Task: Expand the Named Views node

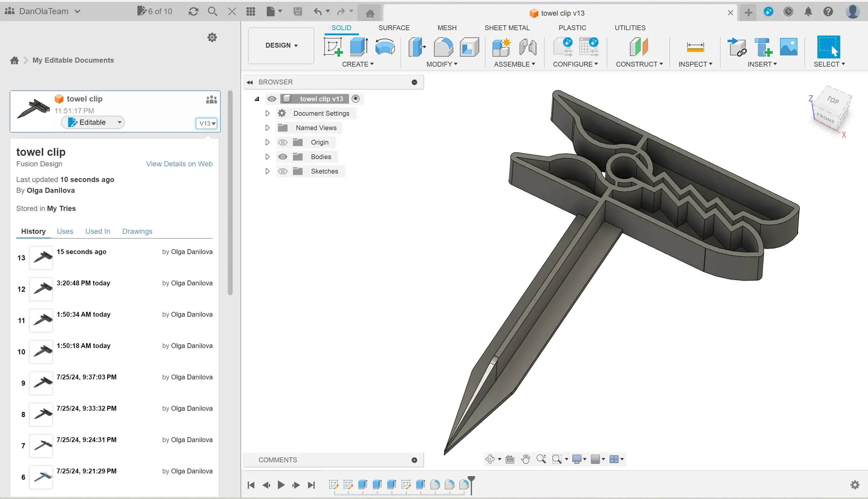Action: [267, 128]
